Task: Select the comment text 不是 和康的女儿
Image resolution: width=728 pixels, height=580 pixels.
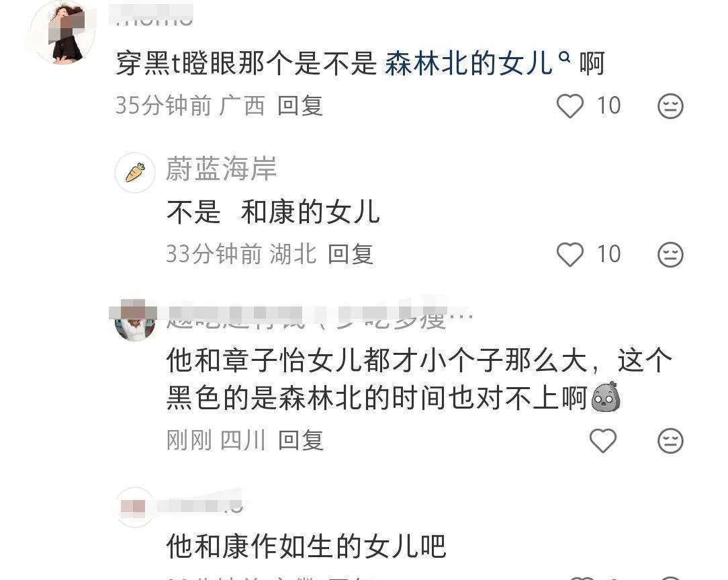Action: click(273, 212)
